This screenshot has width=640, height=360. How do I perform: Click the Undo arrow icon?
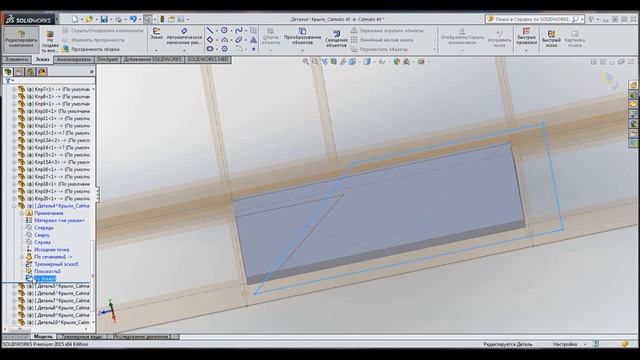pyautogui.click(x=133, y=19)
